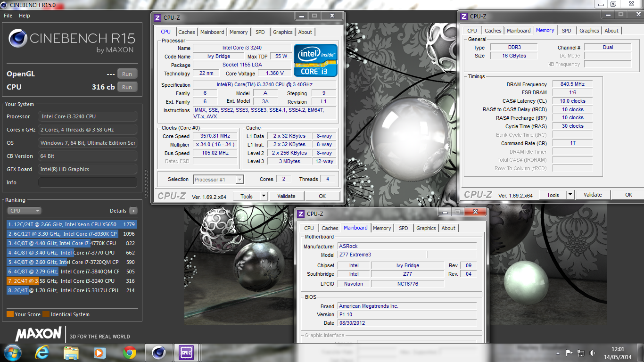This screenshot has height=362, width=644.
Task: Open network tray icon
Action: point(581,353)
